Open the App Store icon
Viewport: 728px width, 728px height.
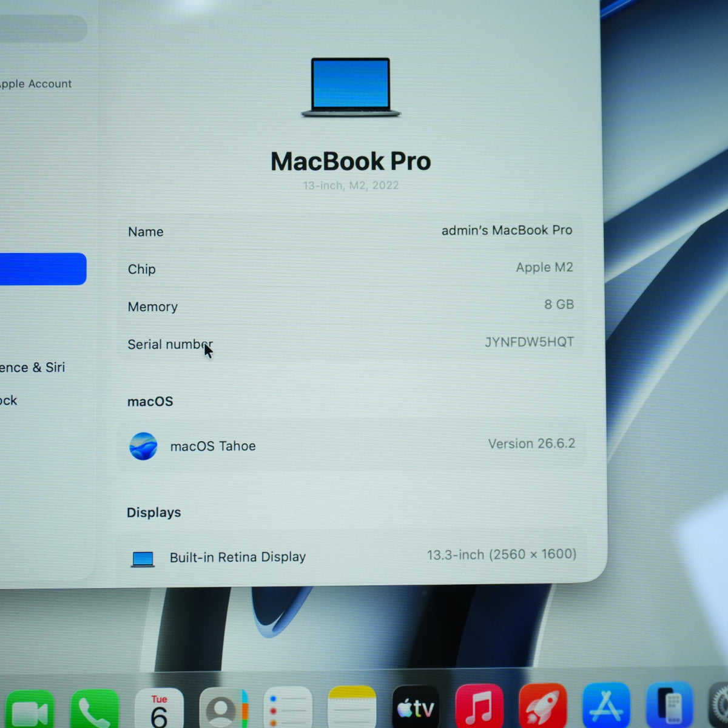click(606, 705)
